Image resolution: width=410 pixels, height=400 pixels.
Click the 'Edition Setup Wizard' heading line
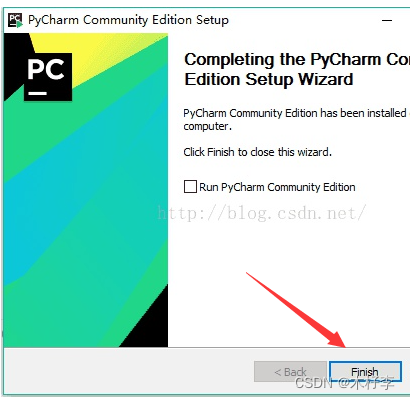coord(269,79)
